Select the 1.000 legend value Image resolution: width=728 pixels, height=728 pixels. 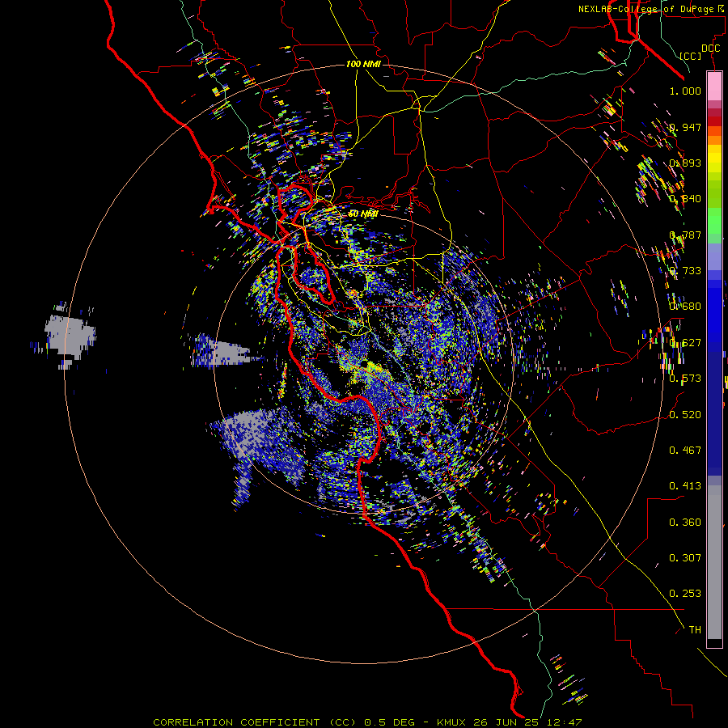[685, 91]
